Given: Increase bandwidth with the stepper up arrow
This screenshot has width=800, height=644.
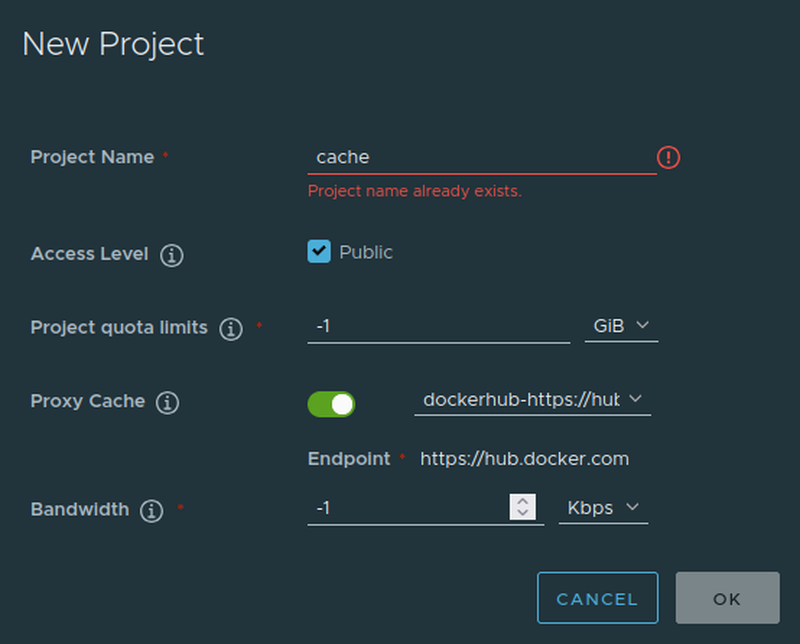Looking at the screenshot, I should (x=522, y=501).
